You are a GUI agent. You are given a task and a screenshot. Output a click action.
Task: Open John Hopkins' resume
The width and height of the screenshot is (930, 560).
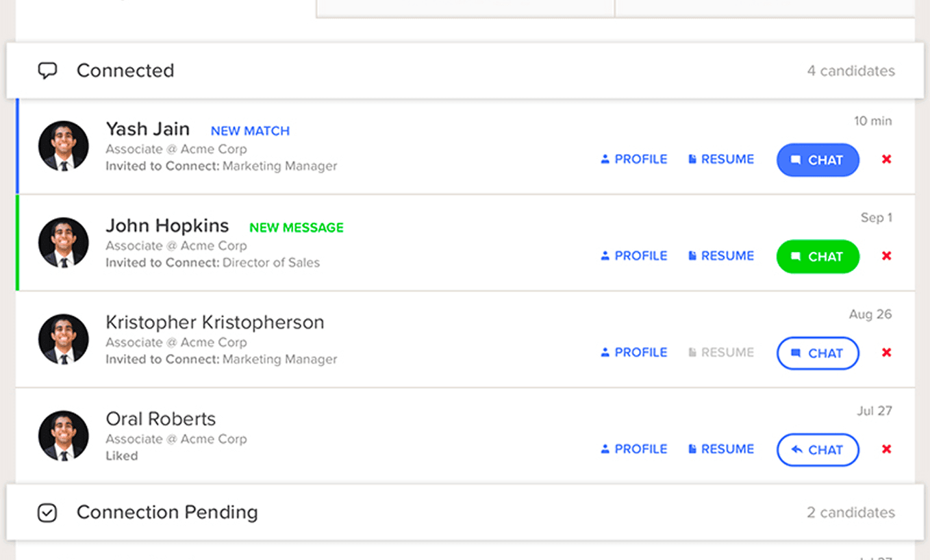click(721, 256)
